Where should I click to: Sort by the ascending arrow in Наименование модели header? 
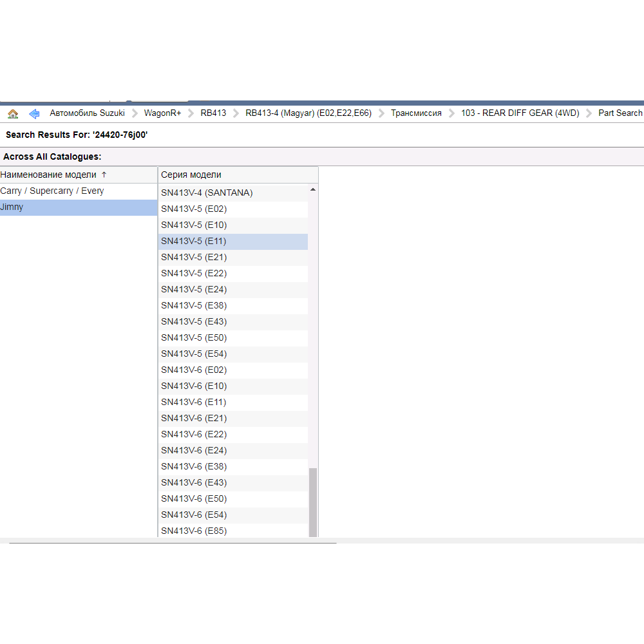pyautogui.click(x=104, y=175)
